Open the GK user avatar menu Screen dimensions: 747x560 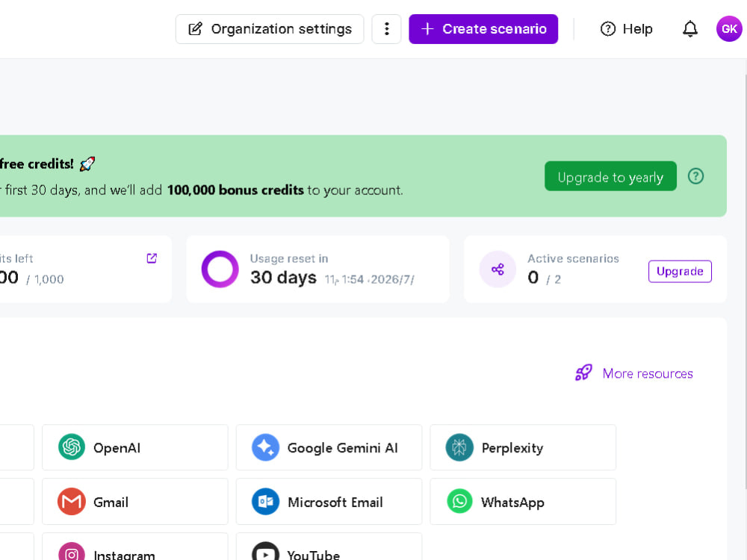(x=729, y=29)
